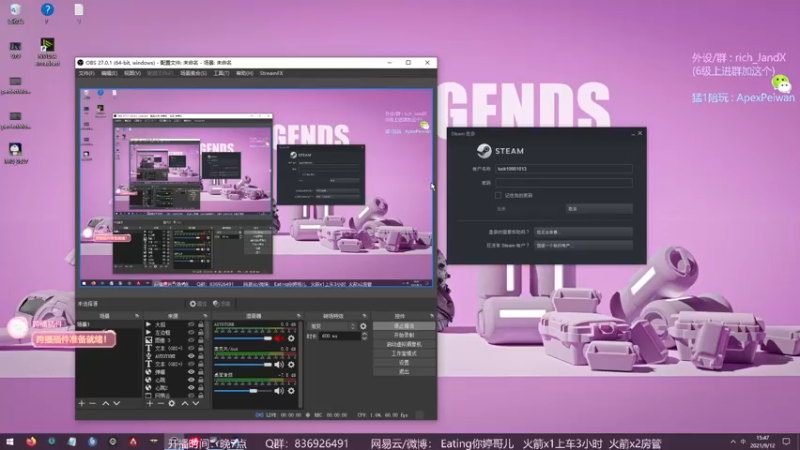Open the 文件(F) menu in OBS
Image resolution: width=800 pixels, height=450 pixels.
coord(86,73)
